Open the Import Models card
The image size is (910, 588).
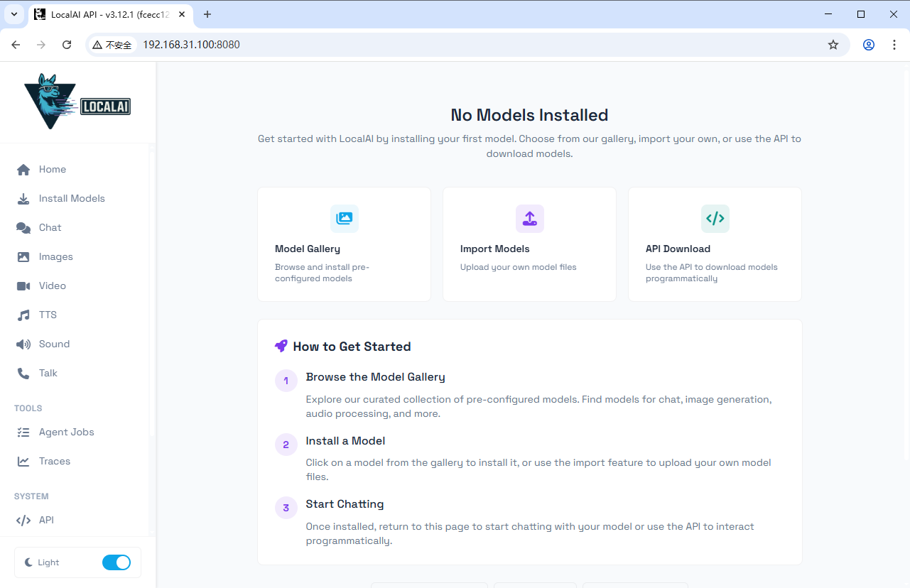pyautogui.click(x=530, y=244)
